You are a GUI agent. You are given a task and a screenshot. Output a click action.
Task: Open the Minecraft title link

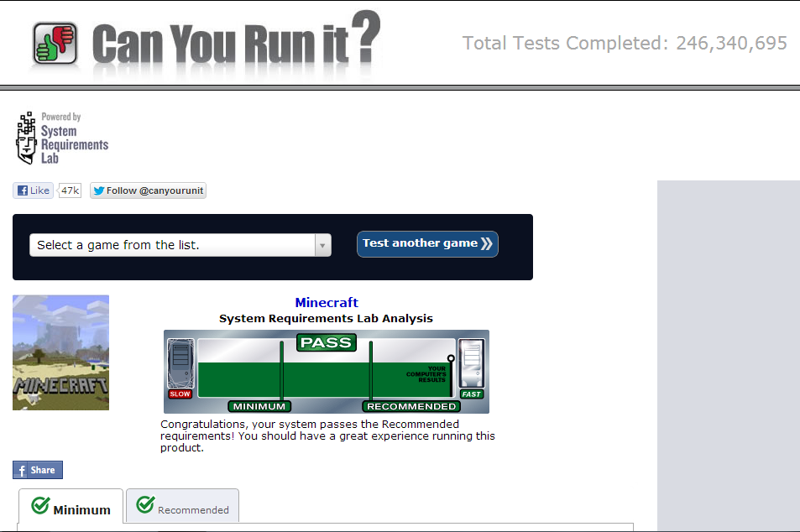coord(327,302)
